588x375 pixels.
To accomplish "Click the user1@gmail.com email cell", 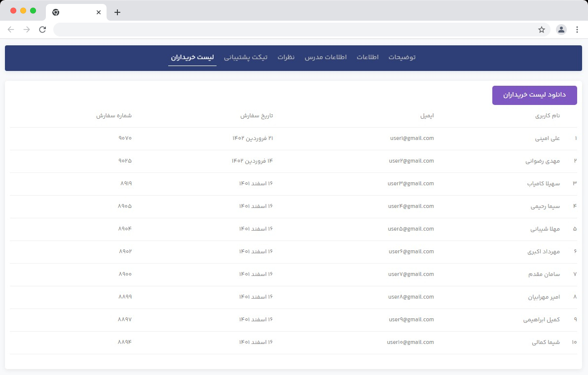I will click(411, 138).
